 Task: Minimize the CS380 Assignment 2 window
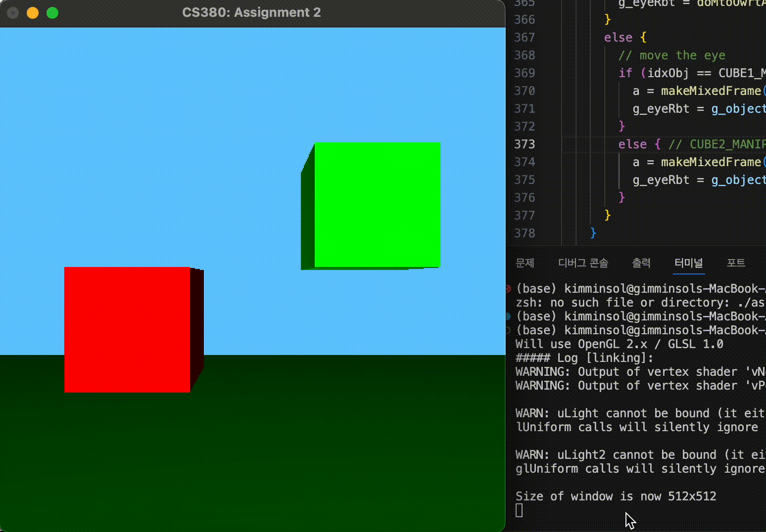(x=32, y=13)
